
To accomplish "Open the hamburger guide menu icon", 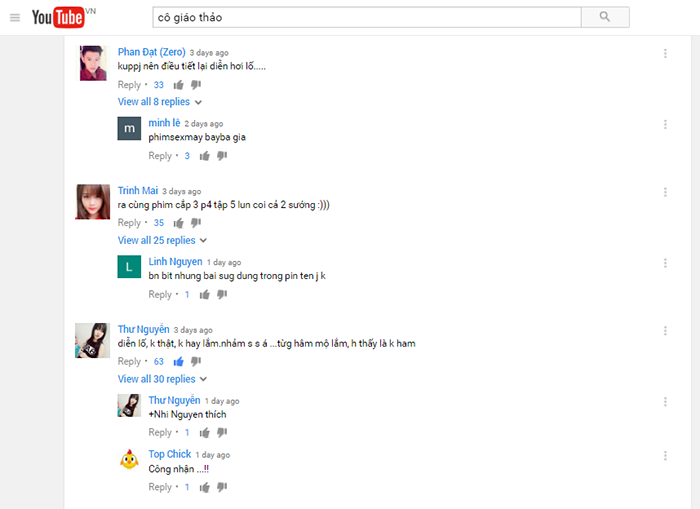I will 15,18.
